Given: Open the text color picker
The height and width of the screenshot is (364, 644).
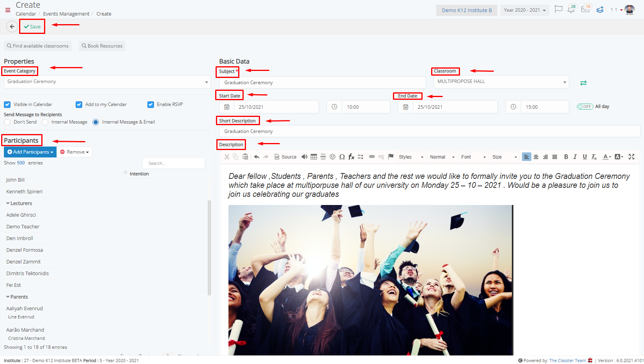Looking at the screenshot, I should [x=607, y=157].
